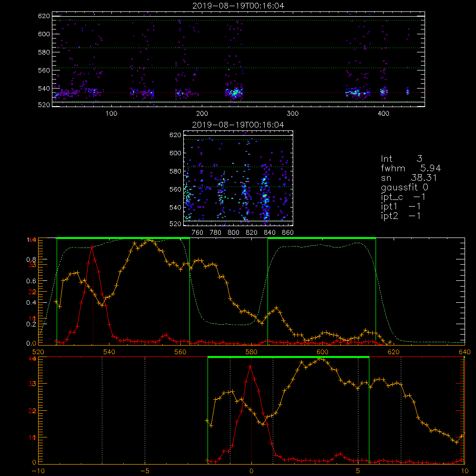The height and width of the screenshot is (476, 476).
Task: Select the 'sn 38.31' value
Action: point(408,178)
